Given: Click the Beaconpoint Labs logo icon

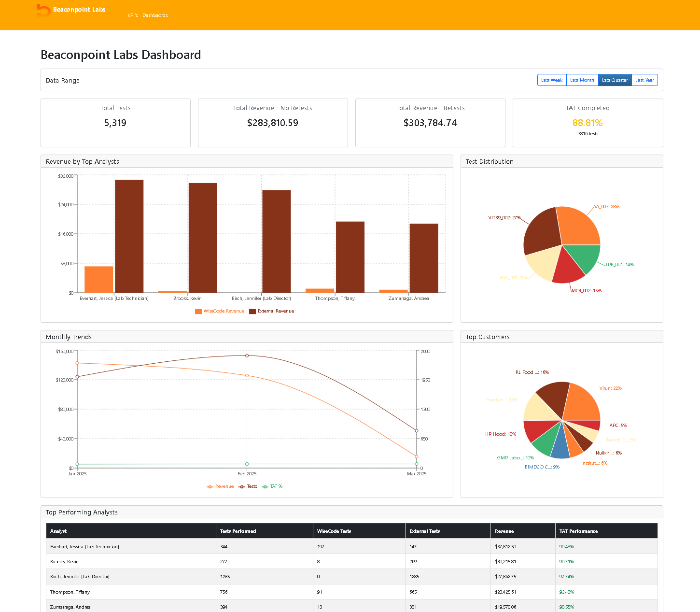Looking at the screenshot, I should pos(43,10).
